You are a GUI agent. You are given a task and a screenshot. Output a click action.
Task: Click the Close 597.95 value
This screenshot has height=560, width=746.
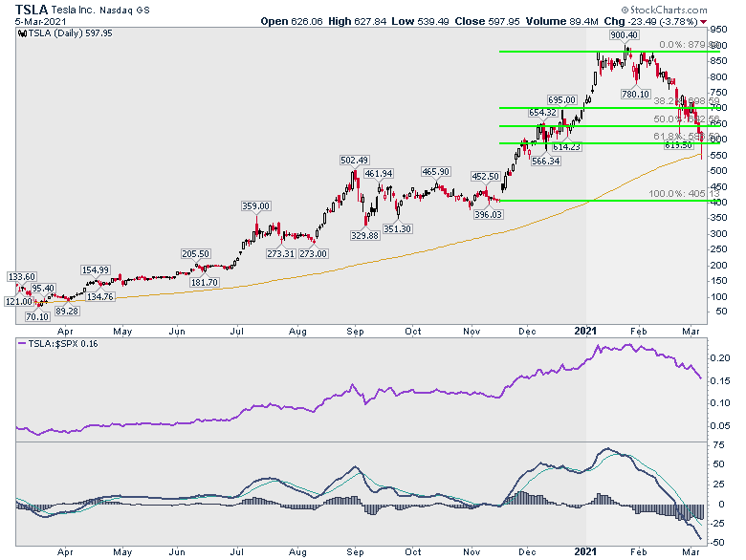click(487, 21)
